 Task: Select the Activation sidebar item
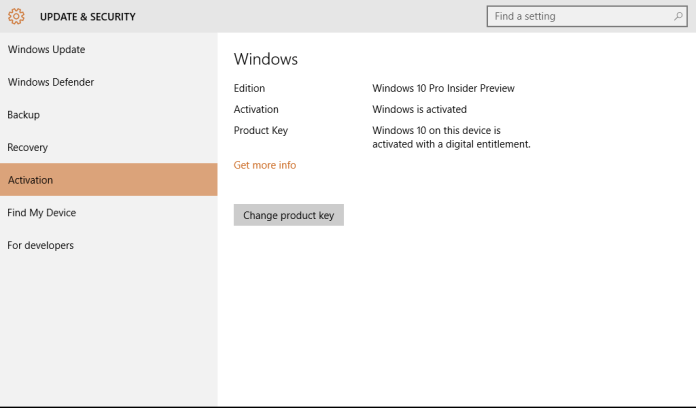(x=109, y=179)
